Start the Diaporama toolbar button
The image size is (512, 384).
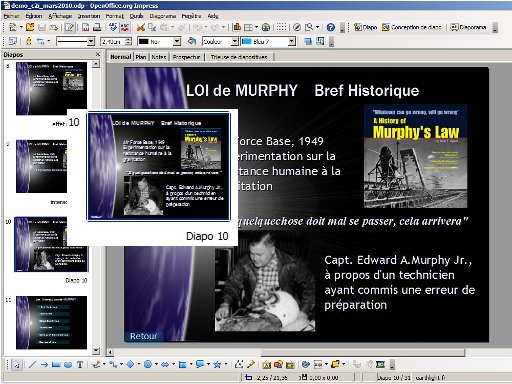point(468,27)
